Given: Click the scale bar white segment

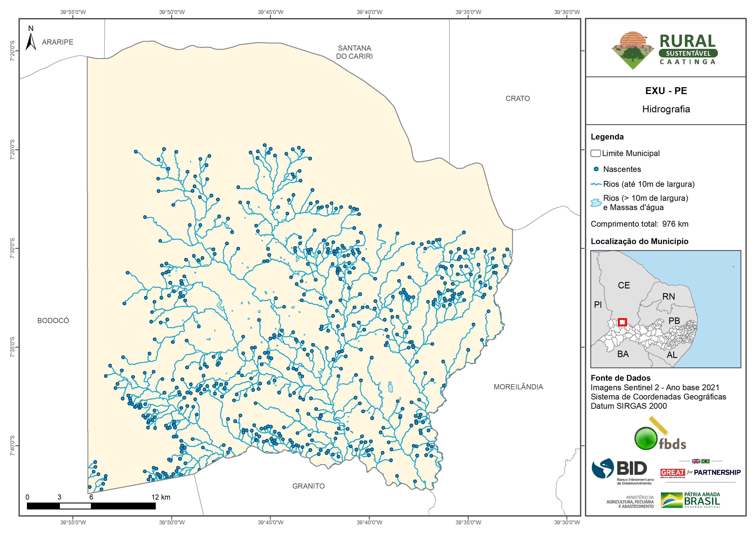Looking at the screenshot, I should [75, 506].
